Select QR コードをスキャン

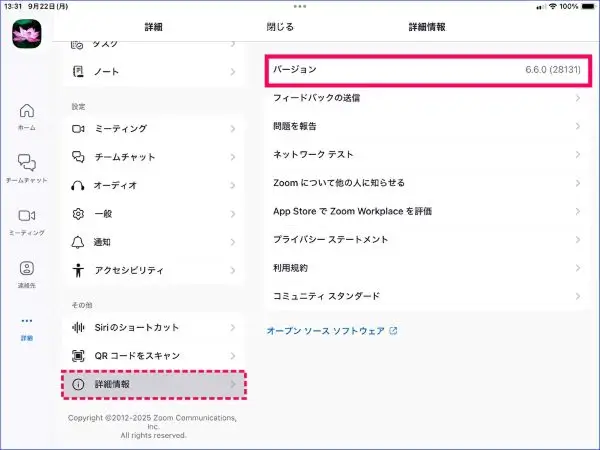[x=153, y=355]
